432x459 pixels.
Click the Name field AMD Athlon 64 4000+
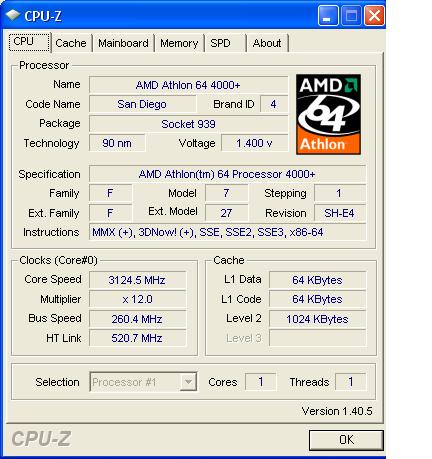coord(188,85)
